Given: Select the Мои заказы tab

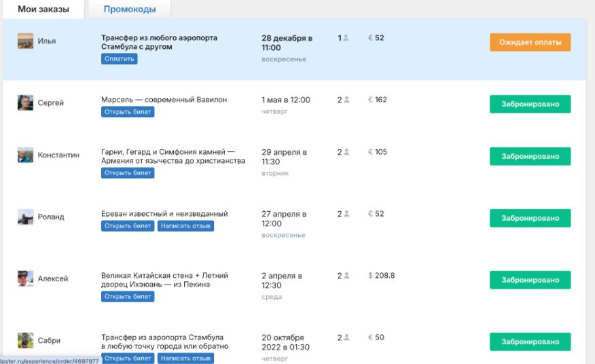Looking at the screenshot, I should pos(43,10).
